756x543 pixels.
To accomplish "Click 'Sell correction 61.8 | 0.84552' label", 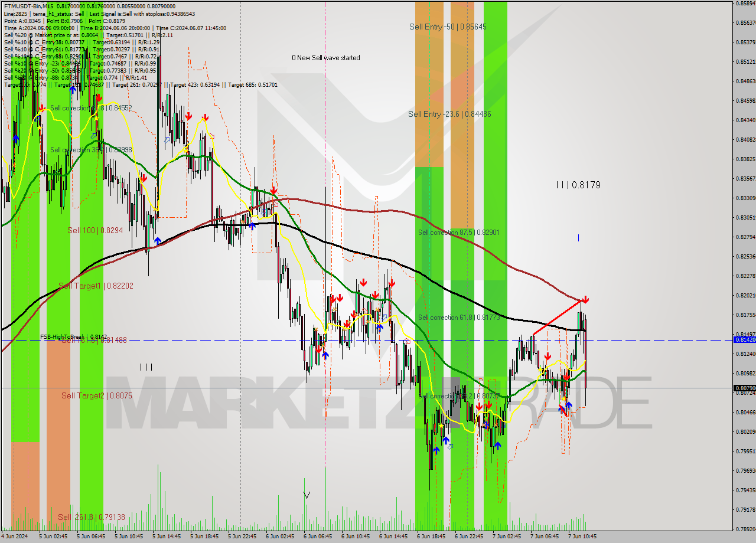I will (91, 108).
